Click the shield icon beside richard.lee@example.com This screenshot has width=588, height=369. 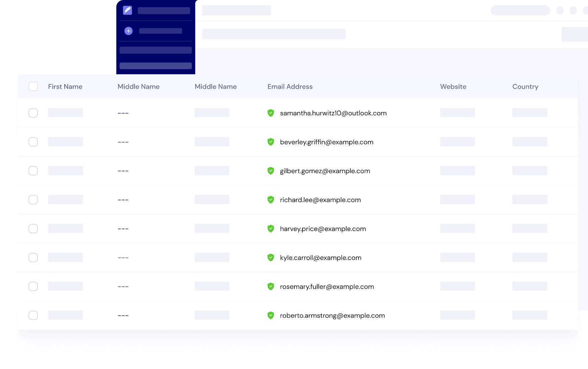point(271,200)
